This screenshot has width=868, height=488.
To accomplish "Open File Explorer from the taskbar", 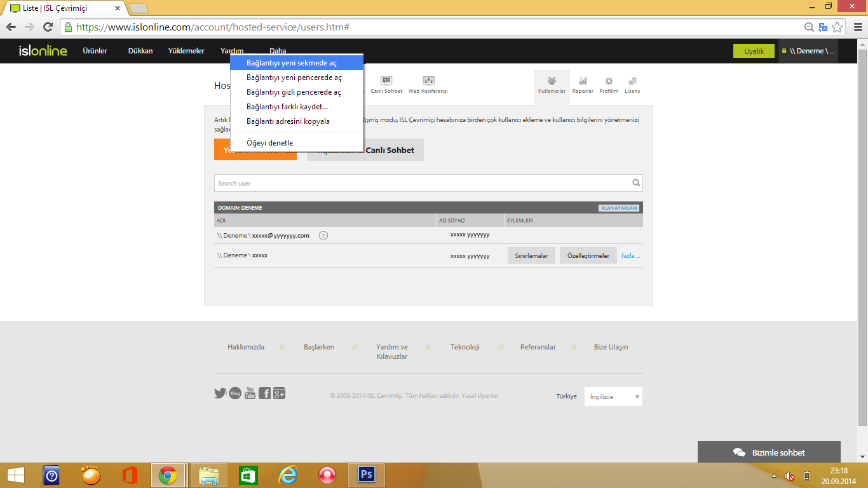I will click(209, 475).
